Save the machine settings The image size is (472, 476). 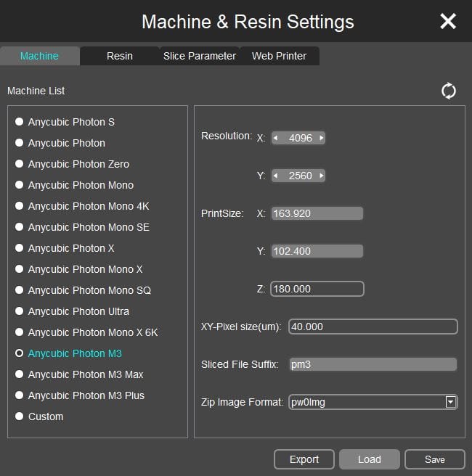[x=435, y=459]
